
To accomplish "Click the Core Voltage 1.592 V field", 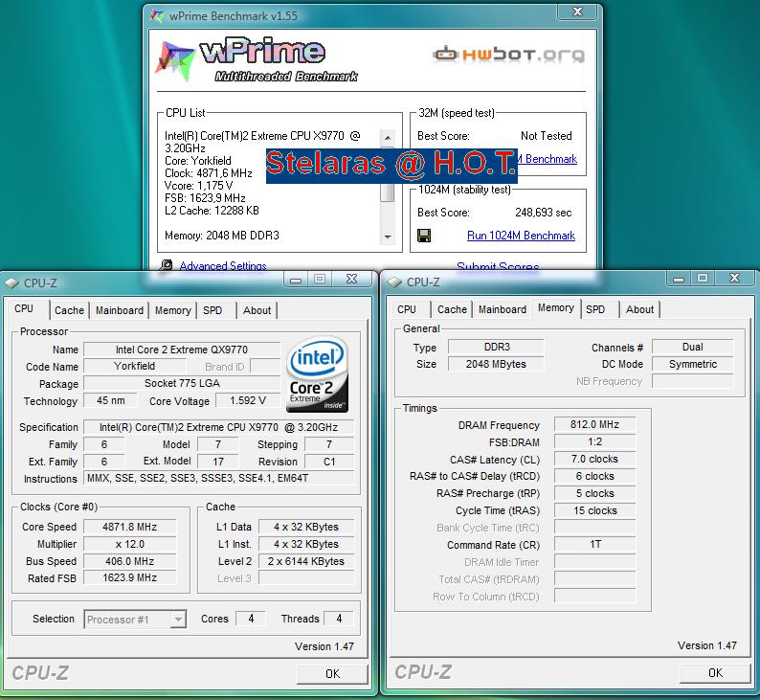I will click(x=248, y=400).
